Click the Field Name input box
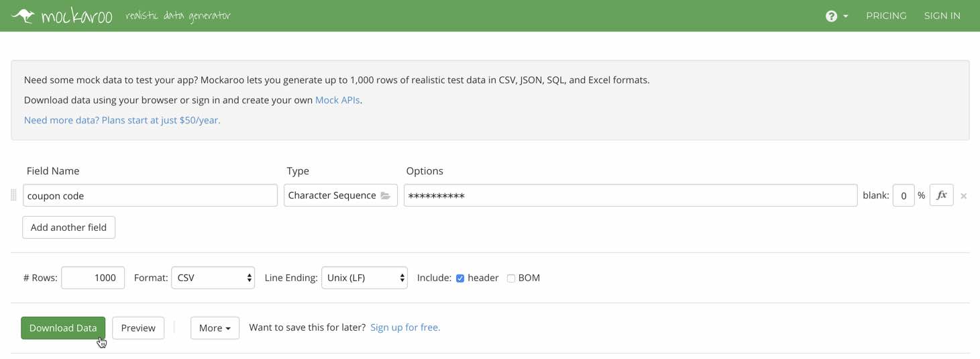Image resolution: width=980 pixels, height=359 pixels. point(150,195)
